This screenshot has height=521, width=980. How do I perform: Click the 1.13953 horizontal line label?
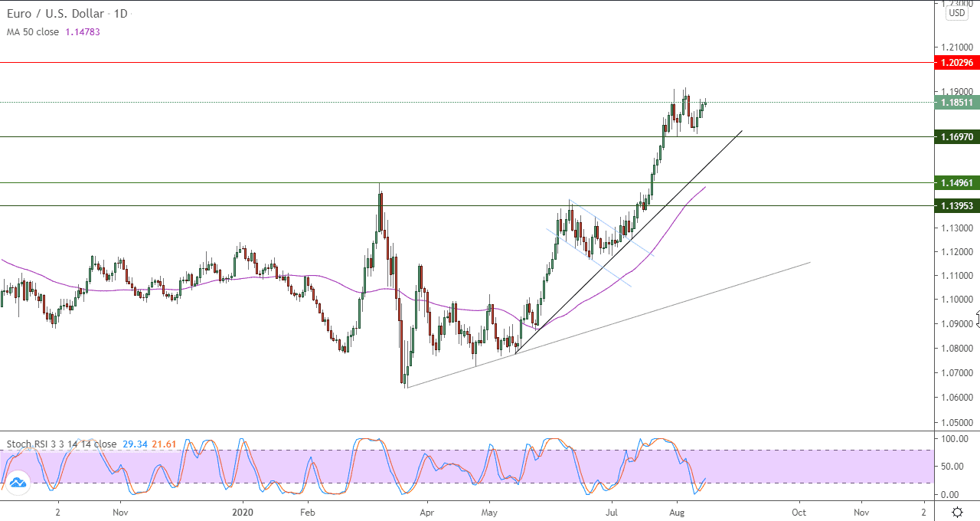tap(956, 206)
